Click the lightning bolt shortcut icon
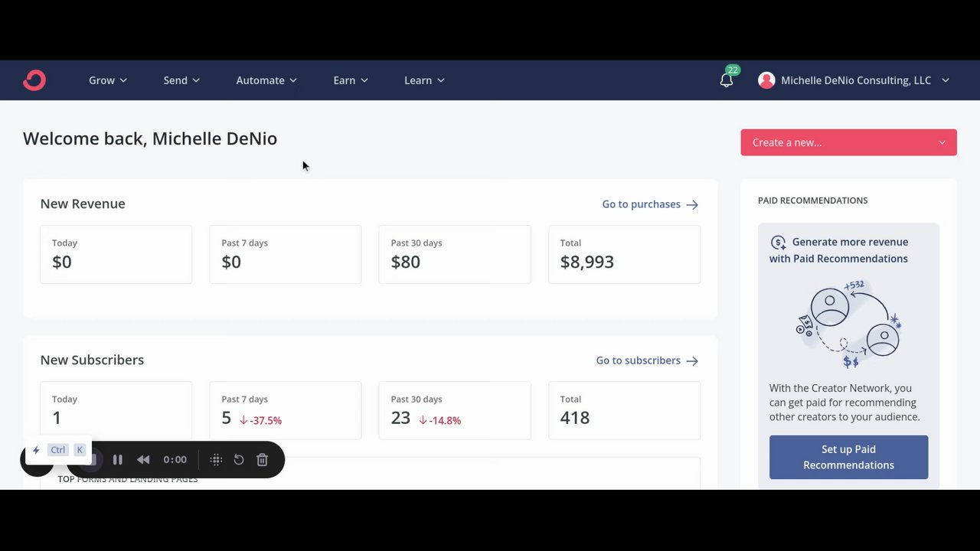 [x=36, y=450]
